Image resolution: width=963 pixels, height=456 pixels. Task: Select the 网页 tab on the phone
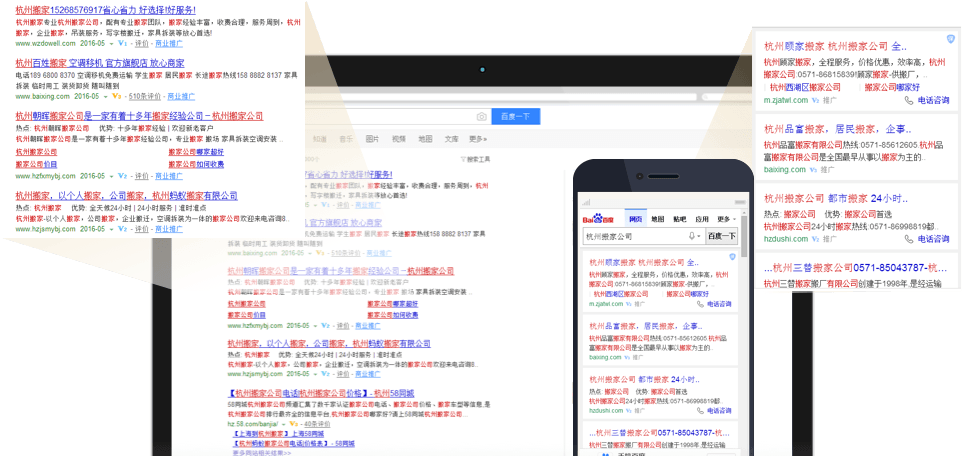[x=635, y=219]
